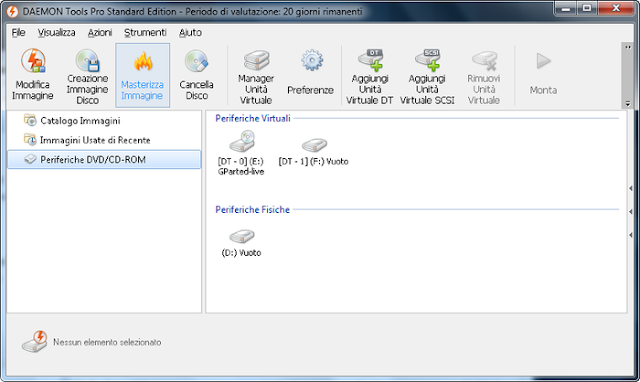Select the Masterizza Immagine burn tool
This screenshot has width=640, height=382.
pyautogui.click(x=142, y=75)
